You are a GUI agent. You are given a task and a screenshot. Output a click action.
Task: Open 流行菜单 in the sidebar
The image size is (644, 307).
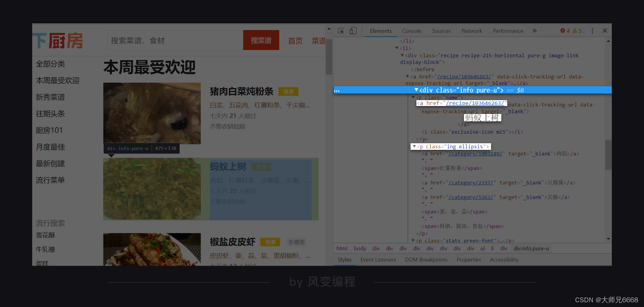[50, 180]
